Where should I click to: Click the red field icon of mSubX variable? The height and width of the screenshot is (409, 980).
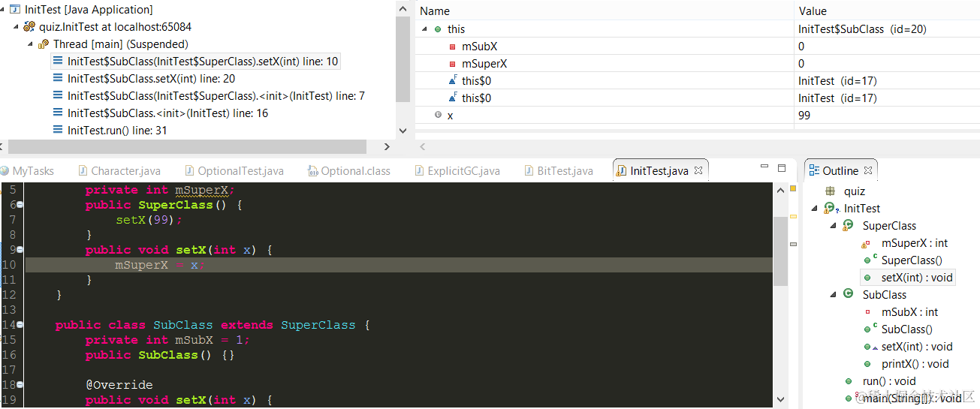[x=452, y=47]
